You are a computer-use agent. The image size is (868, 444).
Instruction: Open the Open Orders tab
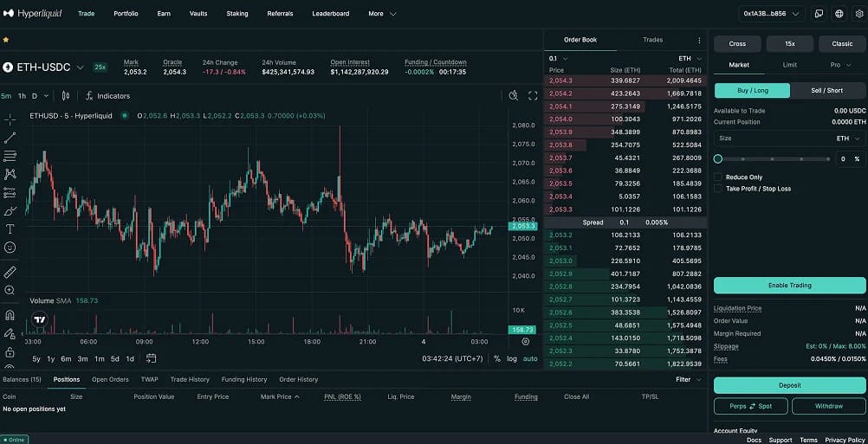tap(110, 379)
